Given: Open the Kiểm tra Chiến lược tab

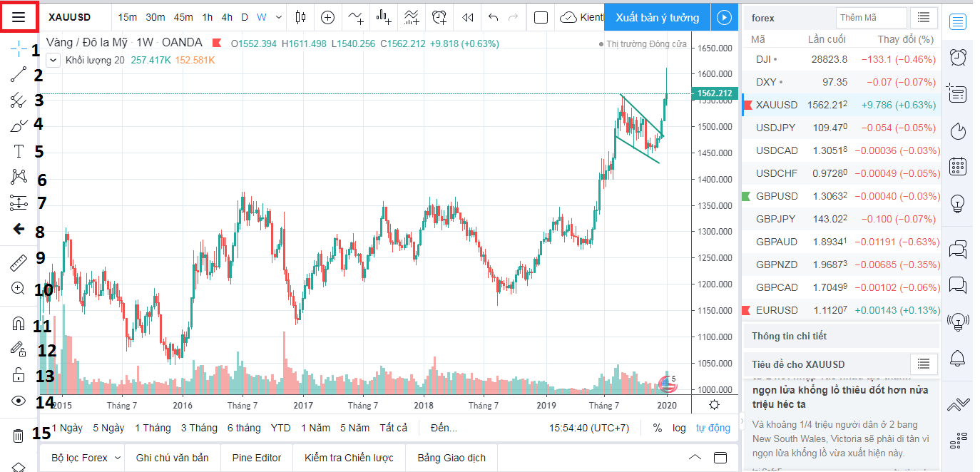Looking at the screenshot, I should [x=349, y=458].
